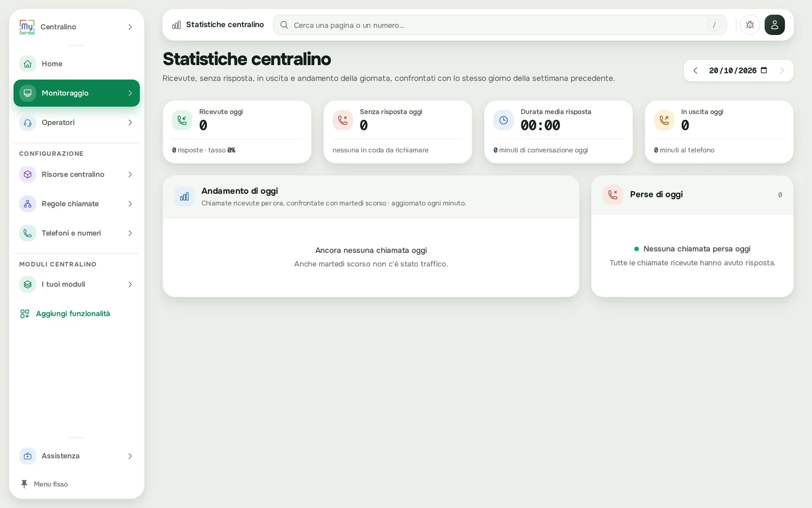Expand the I tuoi moduli chevron
812x508 pixels.
pos(130,284)
